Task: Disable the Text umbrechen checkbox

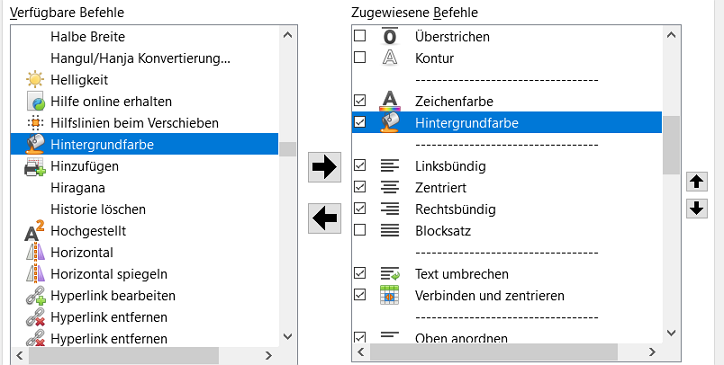Action: point(360,273)
